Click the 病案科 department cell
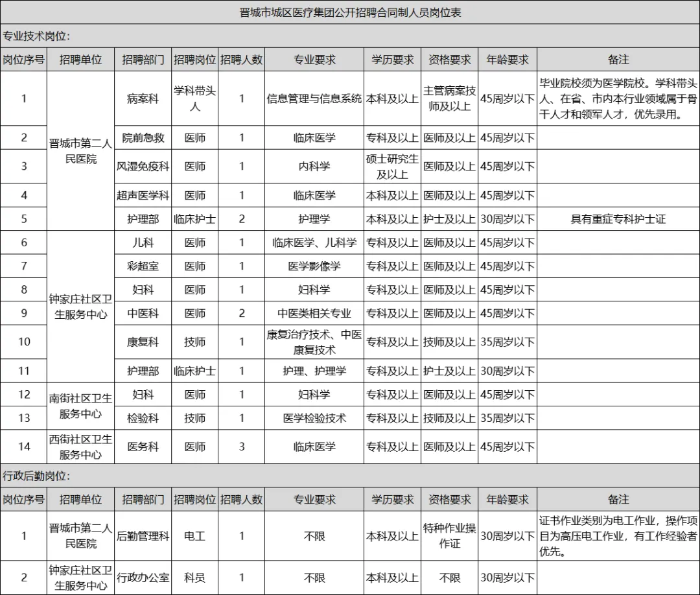The width and height of the screenshot is (700, 595). coord(143,99)
